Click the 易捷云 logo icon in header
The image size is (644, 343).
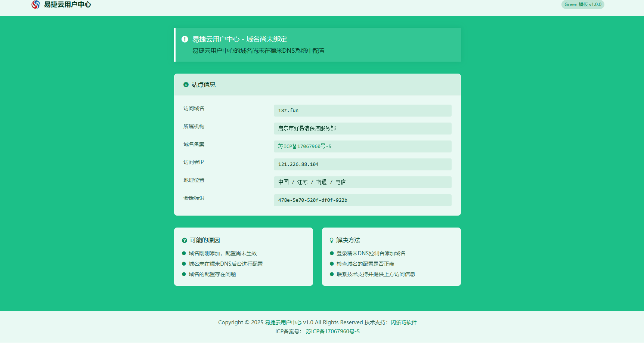coord(35,4)
